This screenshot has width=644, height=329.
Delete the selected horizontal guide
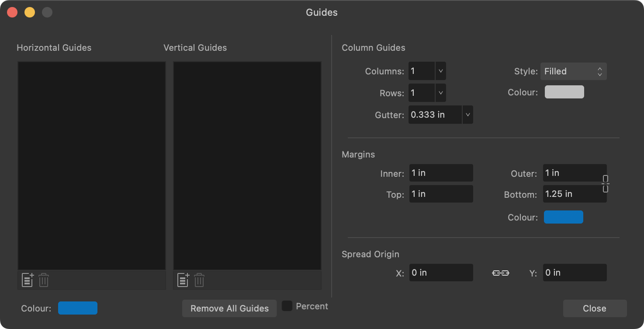(43, 280)
